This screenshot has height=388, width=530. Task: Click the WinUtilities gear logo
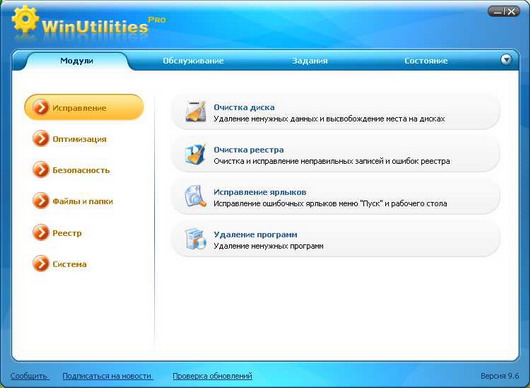pos(25,20)
